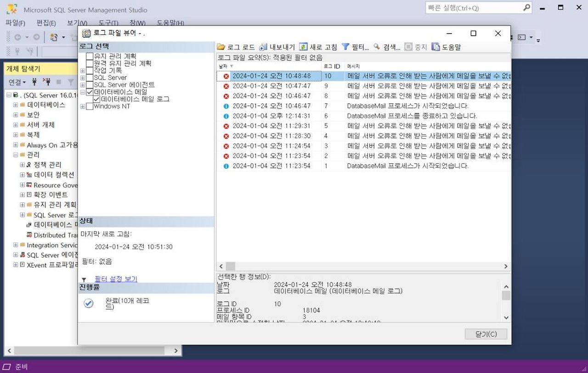Open the 필터 (Filter) funnel icon
Screen dimensions: 588x373
coord(345,47)
